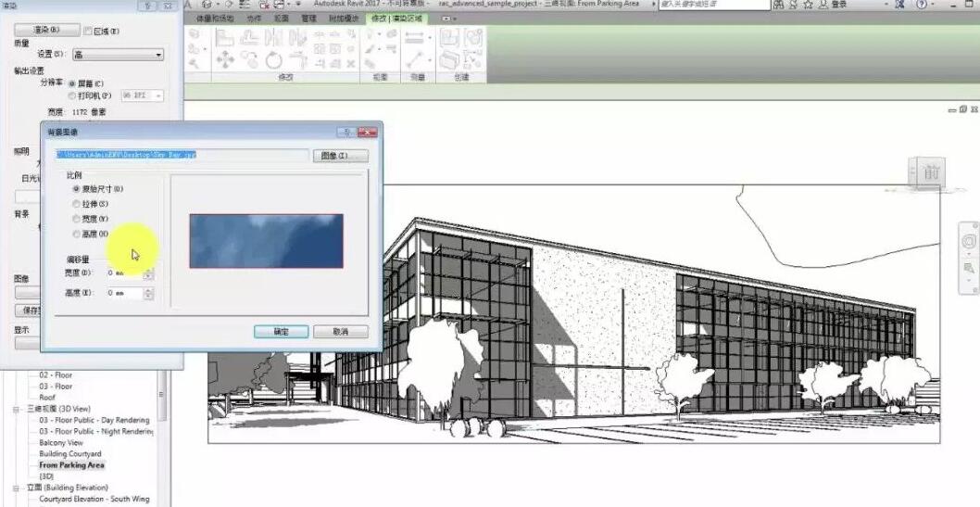The height and width of the screenshot is (507, 980).
Task: Open the SteeringWheels navigation icon
Action: point(969,241)
